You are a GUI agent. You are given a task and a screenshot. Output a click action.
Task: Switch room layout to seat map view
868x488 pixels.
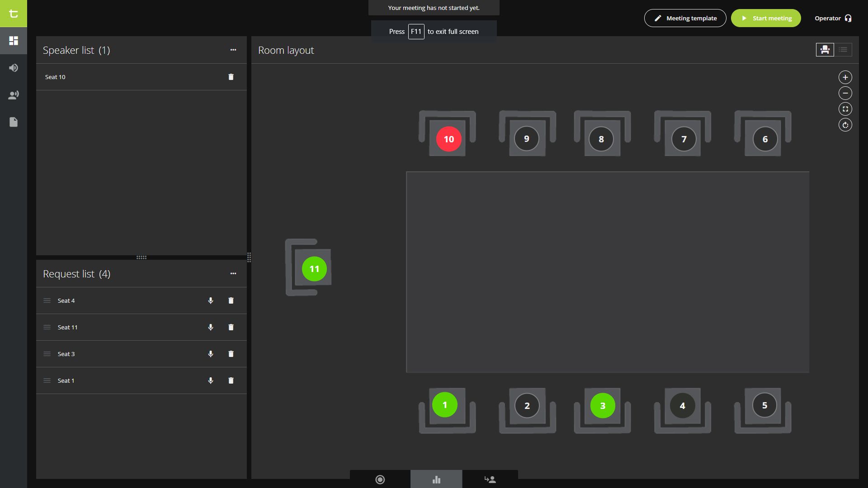[x=825, y=50]
